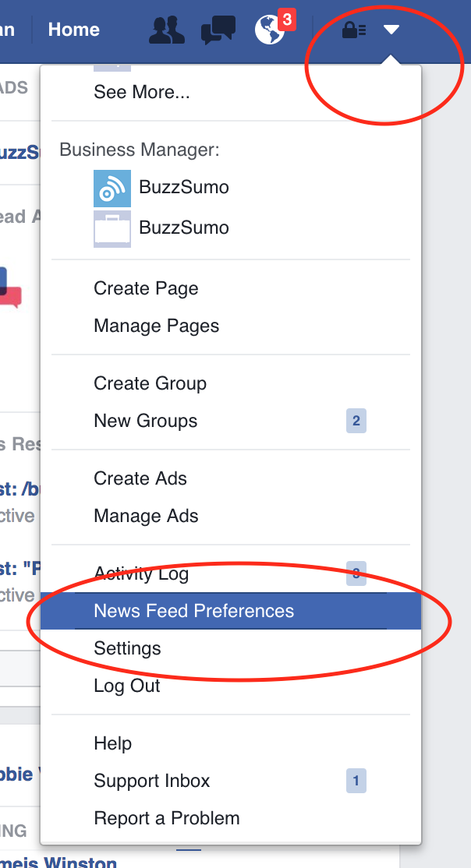
Task: Open Manage Pages
Action: point(156,326)
